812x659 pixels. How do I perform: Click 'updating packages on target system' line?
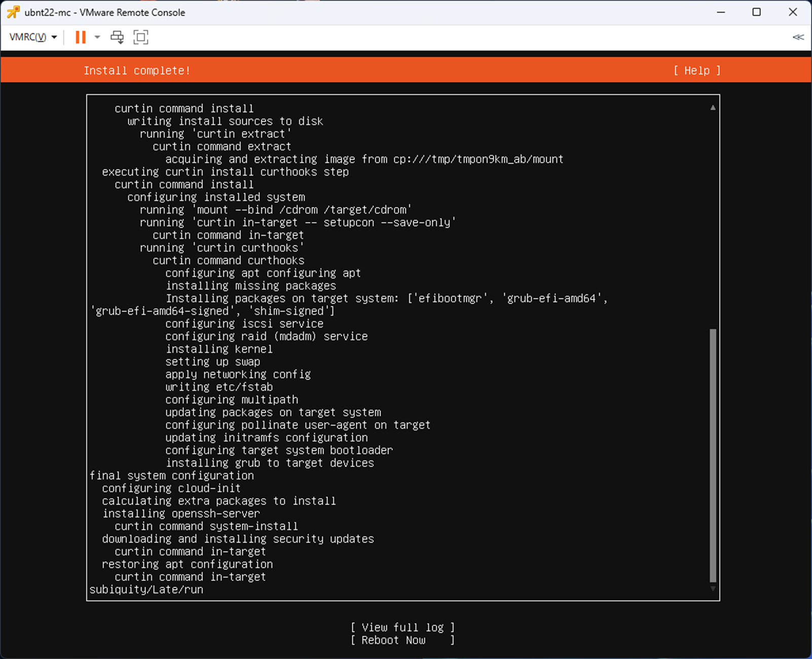[x=273, y=412]
